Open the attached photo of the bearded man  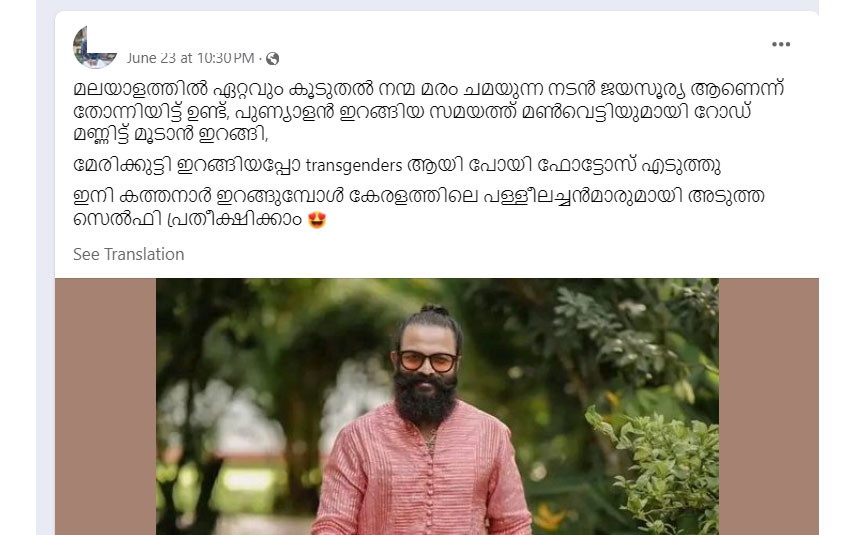point(437,407)
